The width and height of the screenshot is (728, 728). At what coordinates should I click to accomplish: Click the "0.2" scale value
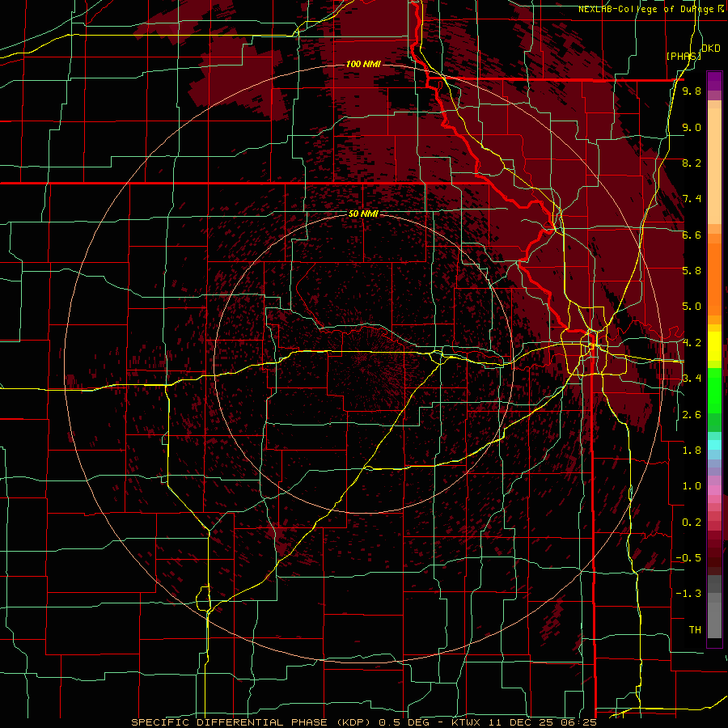point(692,523)
